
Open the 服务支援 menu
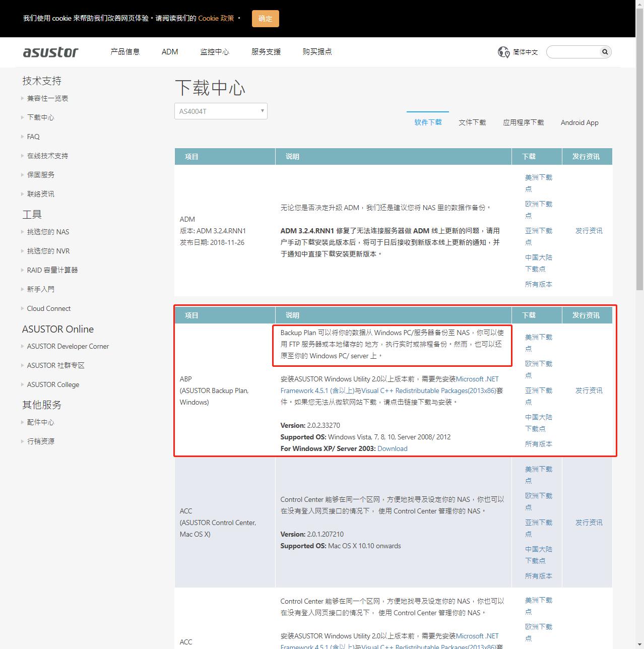(x=266, y=51)
